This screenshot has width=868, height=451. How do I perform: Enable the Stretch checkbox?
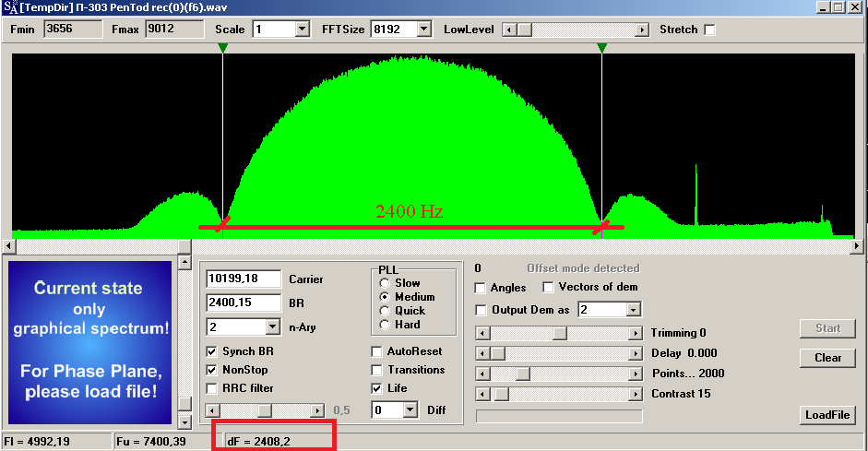[709, 30]
